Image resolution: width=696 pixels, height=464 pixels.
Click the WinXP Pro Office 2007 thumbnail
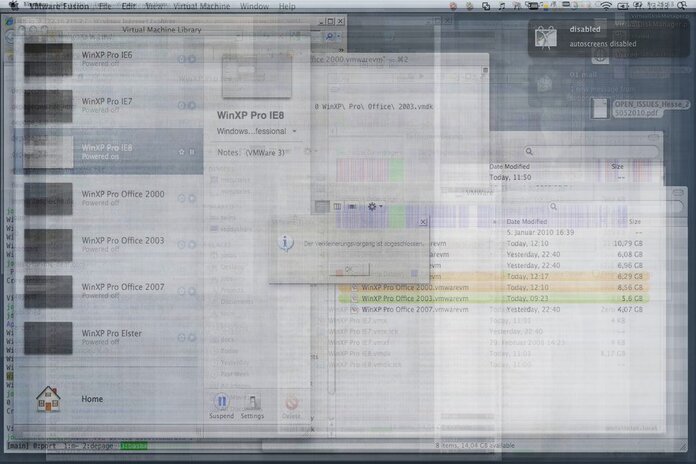(x=48, y=292)
